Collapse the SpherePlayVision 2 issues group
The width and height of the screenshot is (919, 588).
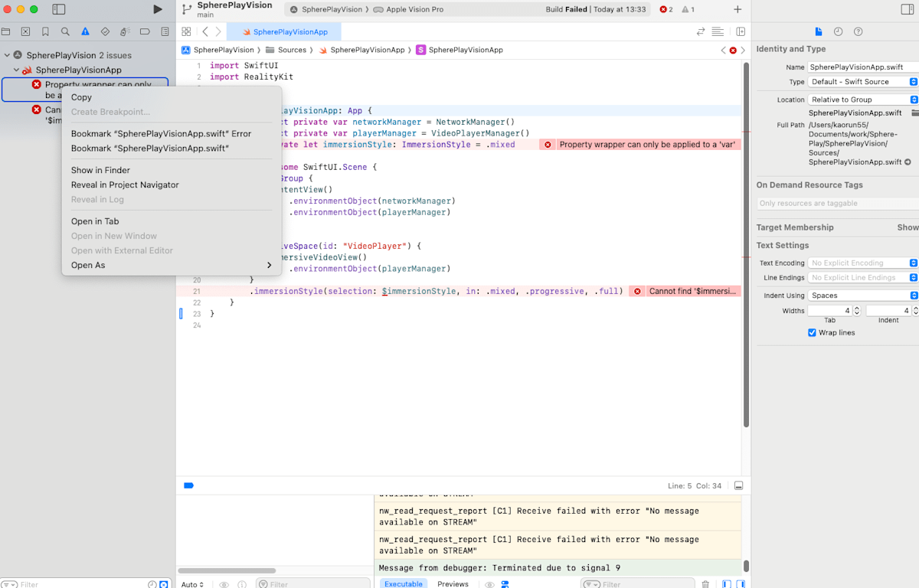7,55
